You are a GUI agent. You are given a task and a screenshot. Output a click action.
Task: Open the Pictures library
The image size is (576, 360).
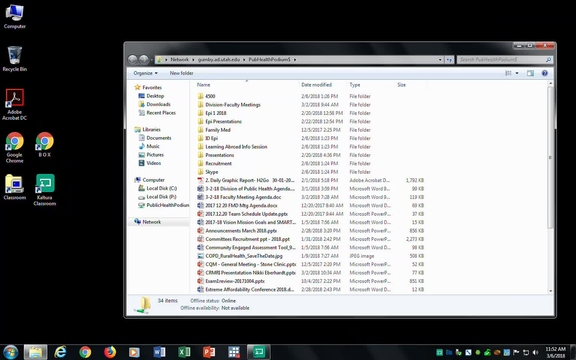point(151,155)
